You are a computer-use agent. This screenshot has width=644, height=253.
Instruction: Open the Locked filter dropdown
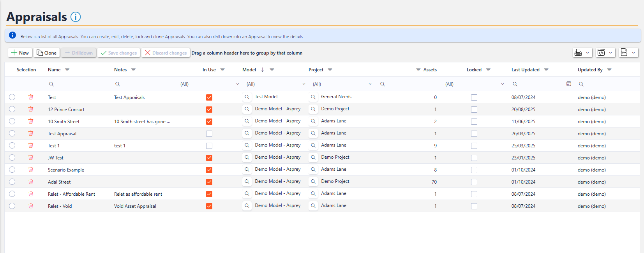tap(502, 84)
